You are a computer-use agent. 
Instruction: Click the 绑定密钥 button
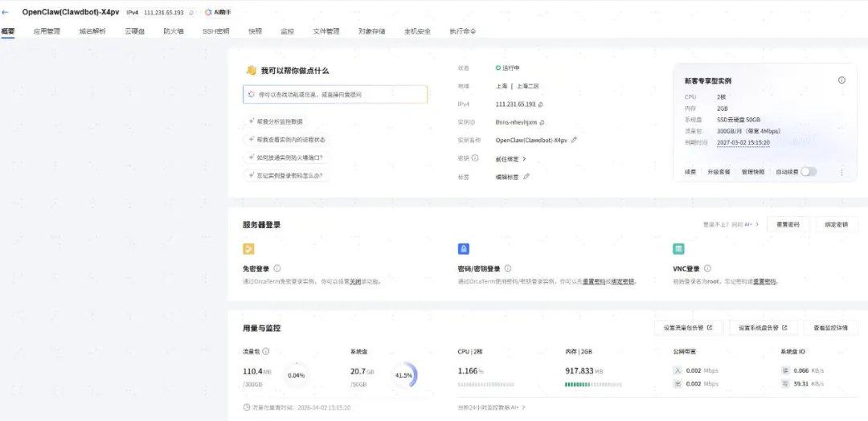tap(837, 225)
